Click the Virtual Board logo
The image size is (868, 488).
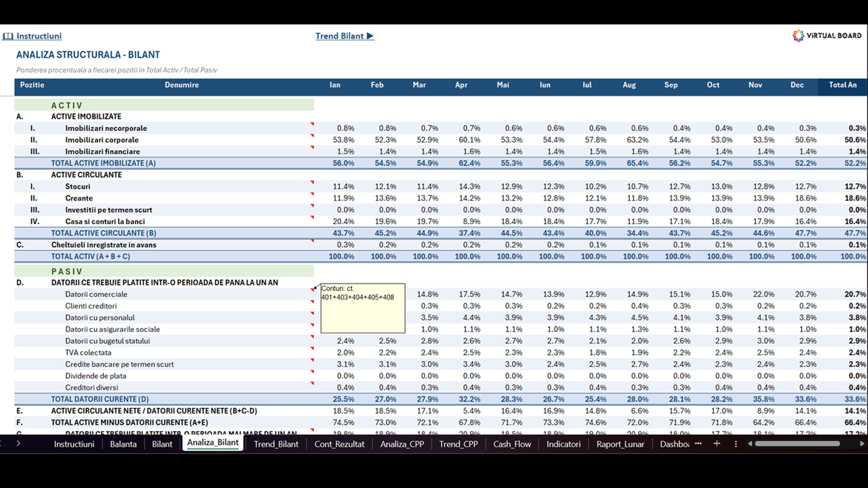[x=827, y=36]
